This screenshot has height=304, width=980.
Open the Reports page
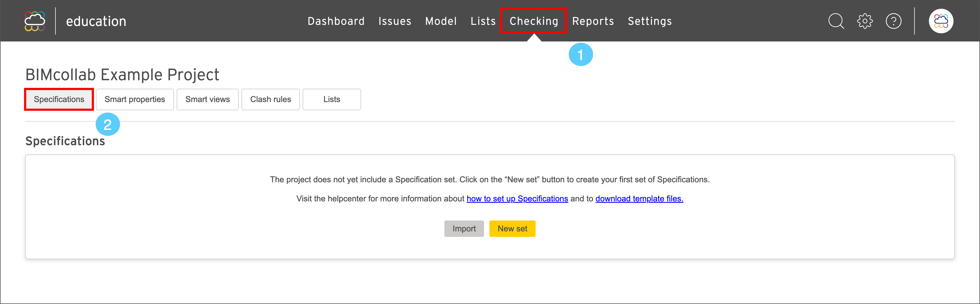593,21
